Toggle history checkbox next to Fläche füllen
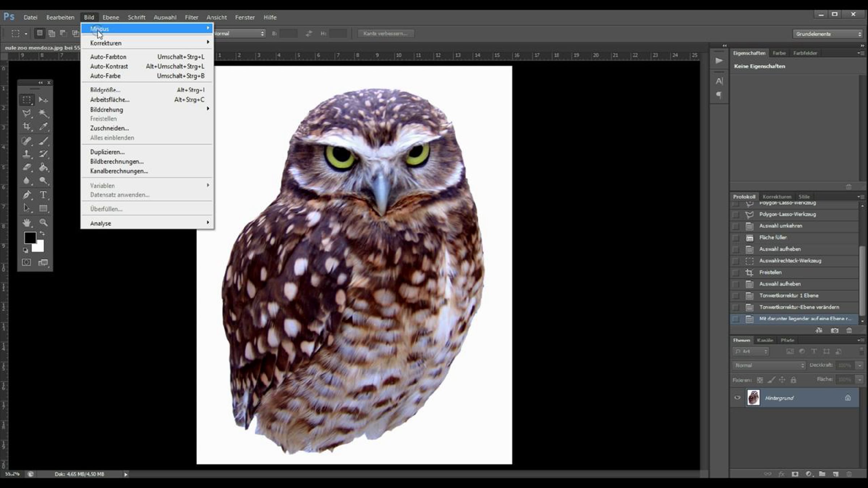868x488 pixels. (735, 238)
